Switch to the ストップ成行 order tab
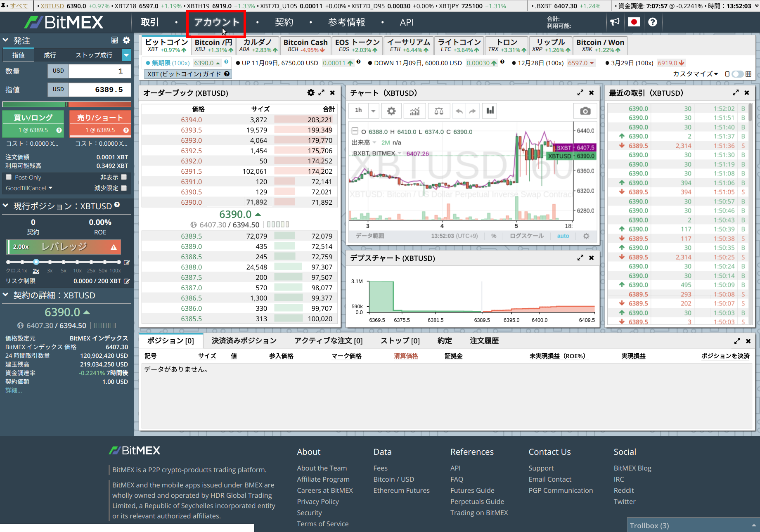The image size is (760, 532). tap(94, 55)
